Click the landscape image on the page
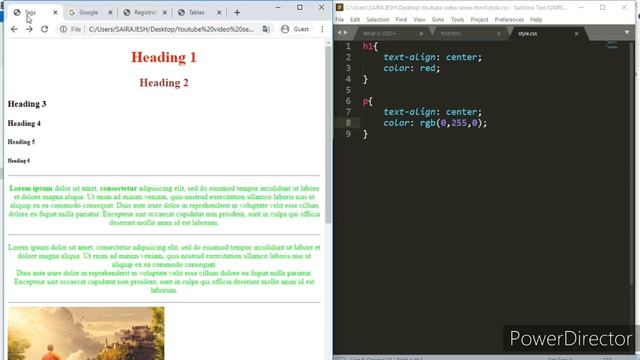Image resolution: width=640 pixels, height=360 pixels. 86,333
